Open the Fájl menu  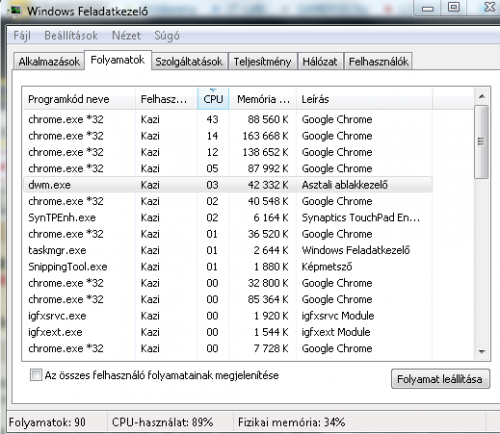pyautogui.click(x=22, y=35)
